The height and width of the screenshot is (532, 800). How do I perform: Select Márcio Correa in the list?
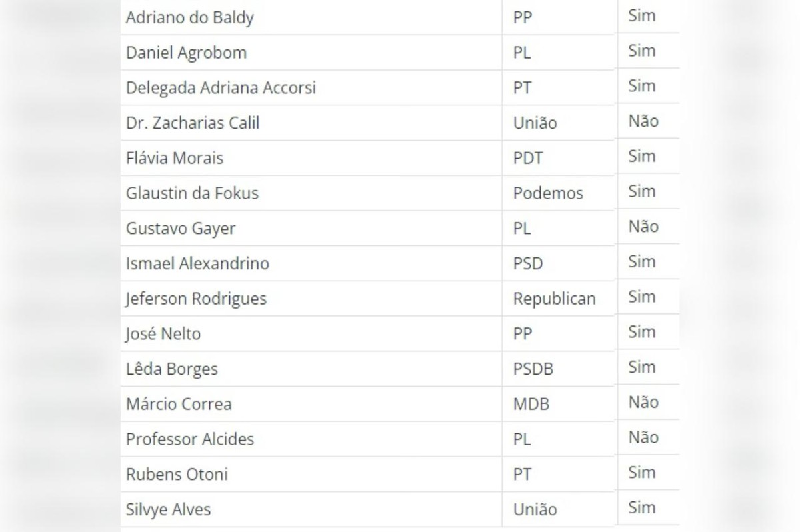pyautogui.click(x=179, y=404)
